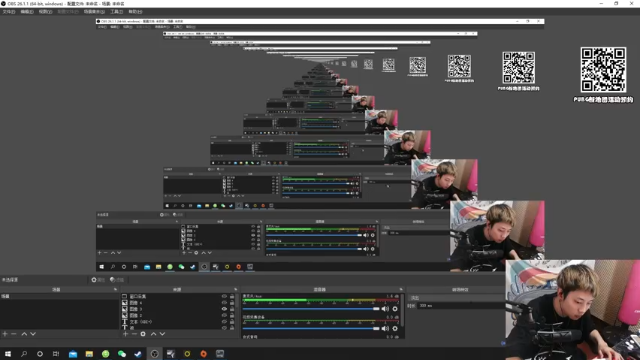The height and width of the screenshot is (360, 640).
Task: Open Task View on the bottom taskbar
Action: pyautogui.click(x=56, y=354)
